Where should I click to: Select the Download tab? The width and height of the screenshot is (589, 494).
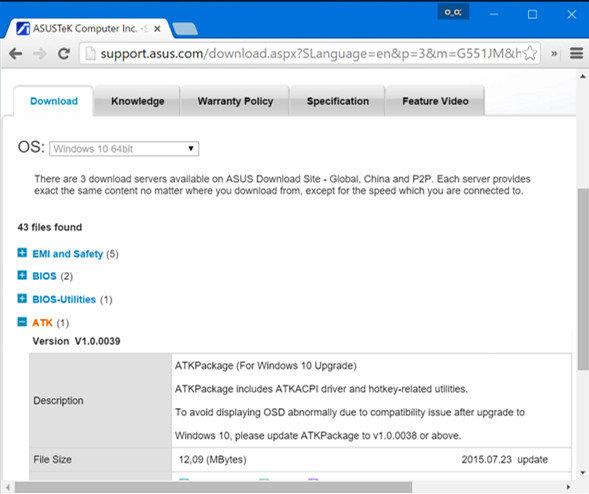54,101
